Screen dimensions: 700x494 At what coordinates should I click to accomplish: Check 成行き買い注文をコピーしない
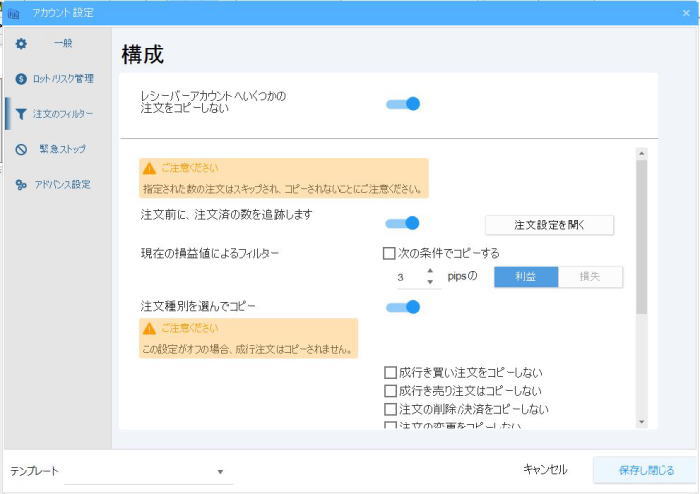[x=390, y=373]
